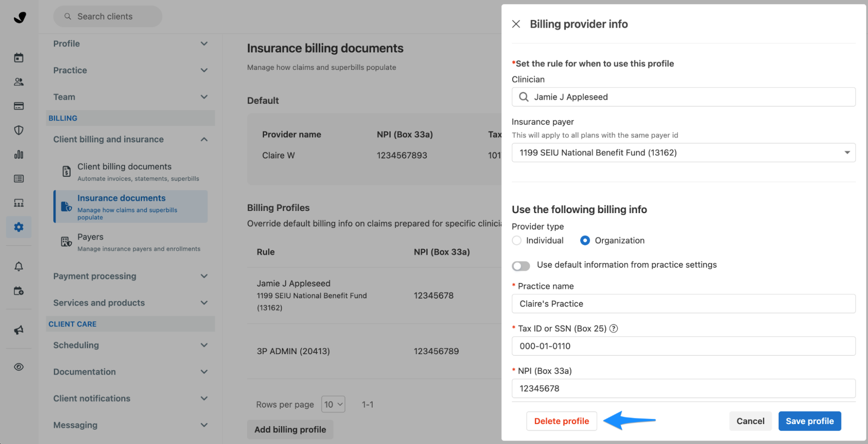868x444 pixels.
Task: Click the search magnifier icon in Search clients
Action: point(68,16)
